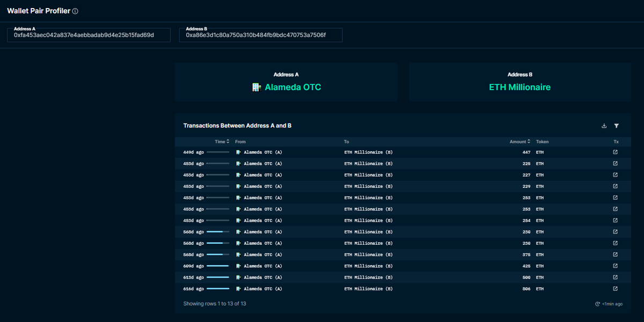Sort transactions by the Amount column

[x=520, y=142]
